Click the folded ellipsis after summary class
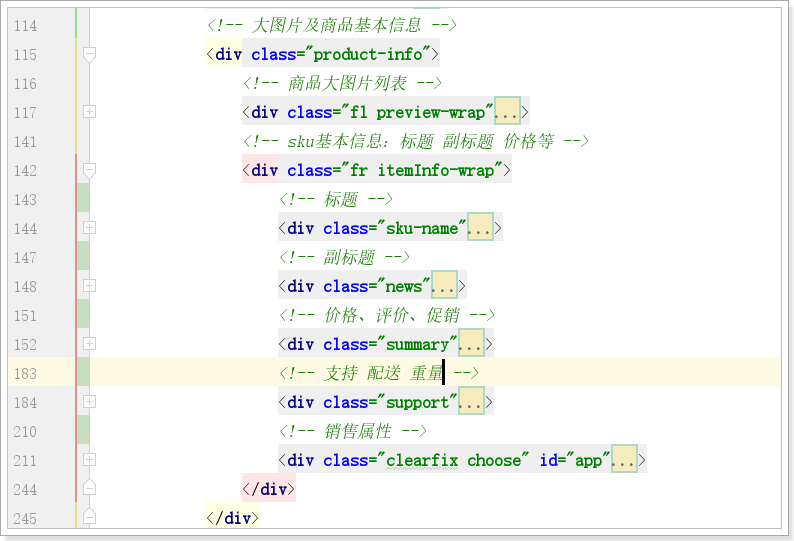This screenshot has width=794, height=541. tap(471, 343)
